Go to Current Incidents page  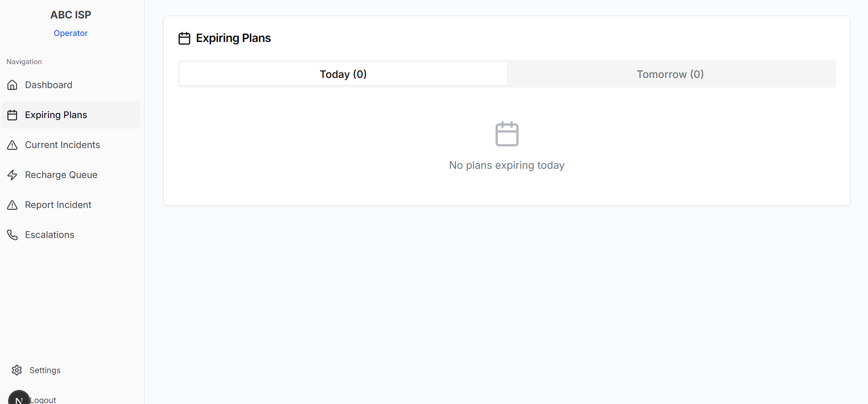click(62, 145)
